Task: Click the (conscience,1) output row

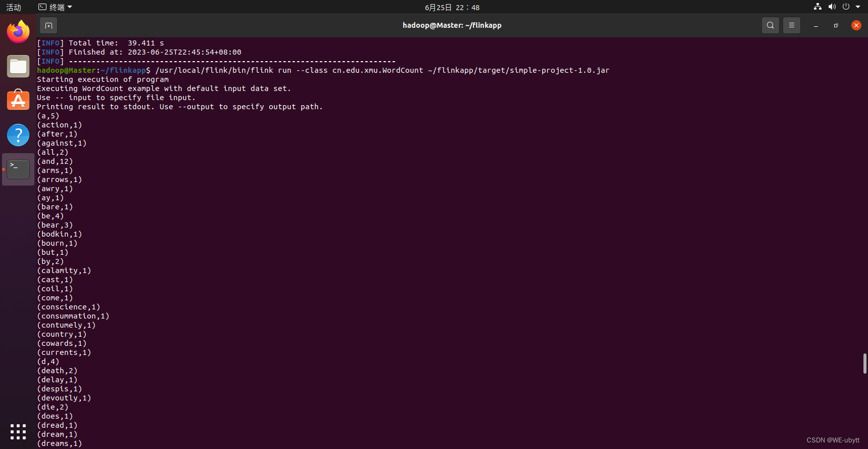Action: tap(69, 307)
